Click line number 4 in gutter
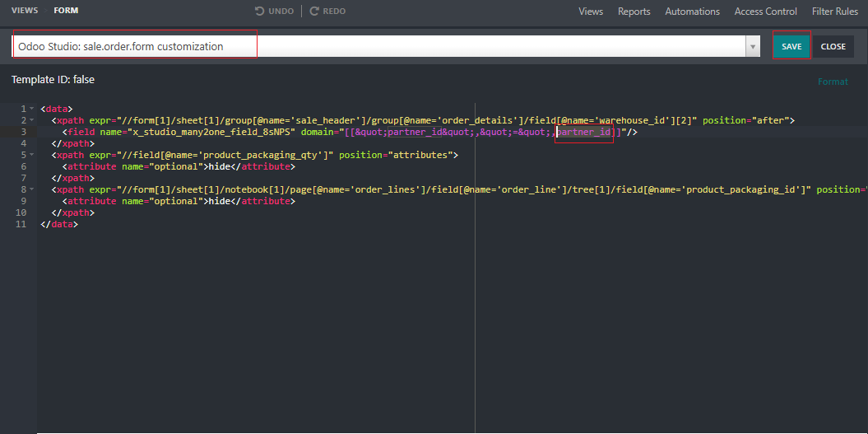Viewport: 868px width, 434px height. 23,143
